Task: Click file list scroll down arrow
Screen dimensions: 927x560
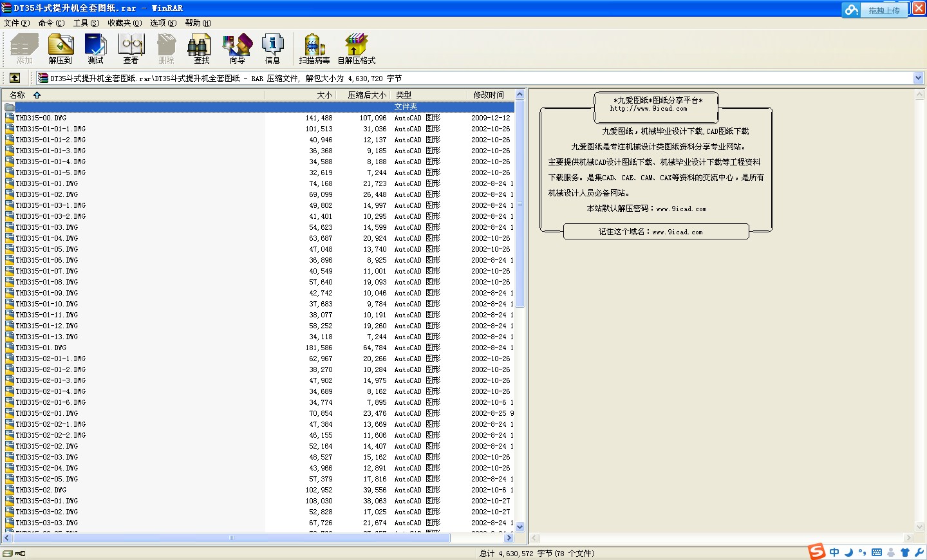Action: pyautogui.click(x=520, y=527)
